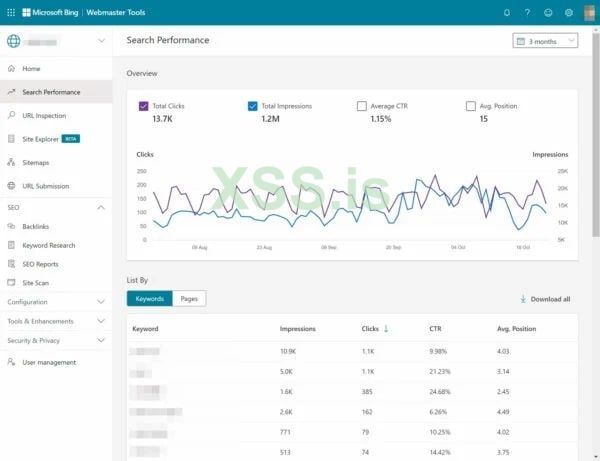Switch to the Pages tab
Screen dimensions: 600x461
189,298
